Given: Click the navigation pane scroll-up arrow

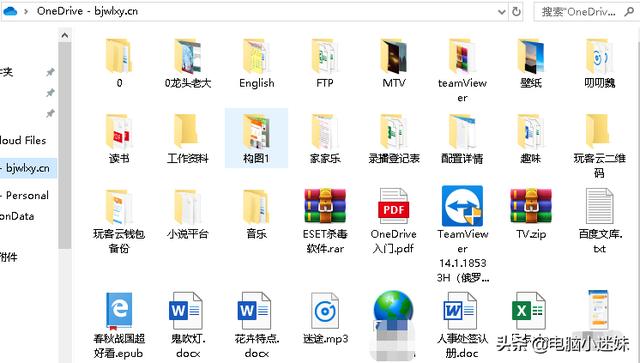Looking at the screenshot, I should (64, 36).
